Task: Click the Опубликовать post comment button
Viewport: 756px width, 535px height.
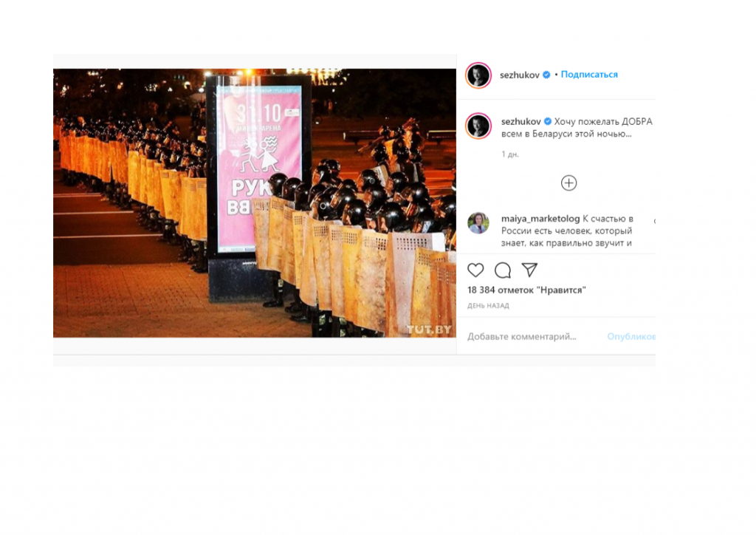Action: pyautogui.click(x=631, y=336)
